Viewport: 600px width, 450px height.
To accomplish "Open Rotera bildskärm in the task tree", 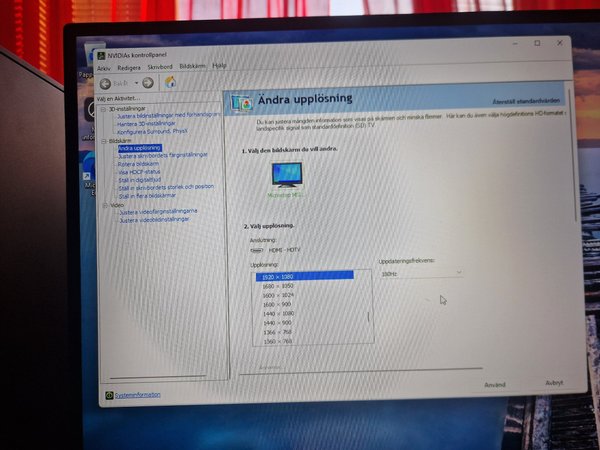I will point(139,163).
